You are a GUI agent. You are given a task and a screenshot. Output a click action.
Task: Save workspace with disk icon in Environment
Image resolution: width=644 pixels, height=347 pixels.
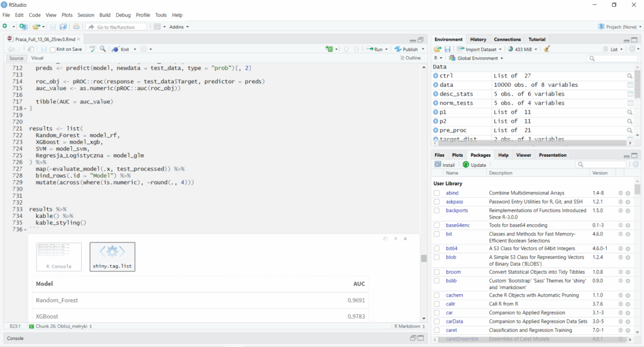[448, 49]
